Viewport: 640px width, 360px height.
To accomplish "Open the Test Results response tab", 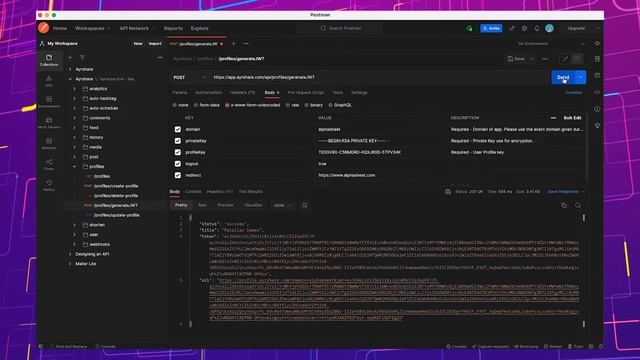I will tap(251, 191).
